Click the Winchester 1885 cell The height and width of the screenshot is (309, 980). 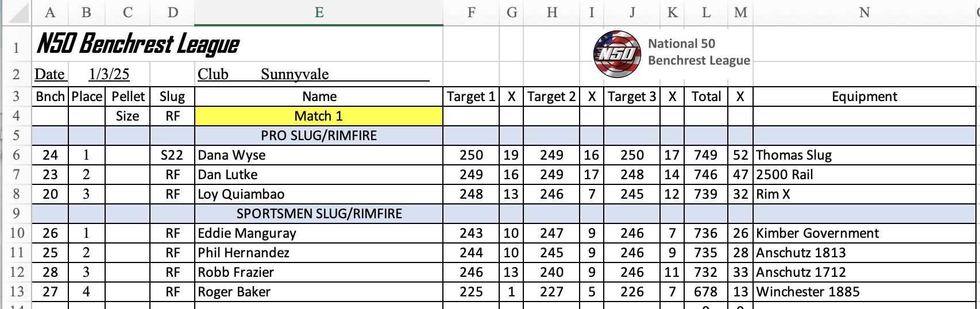864,292
